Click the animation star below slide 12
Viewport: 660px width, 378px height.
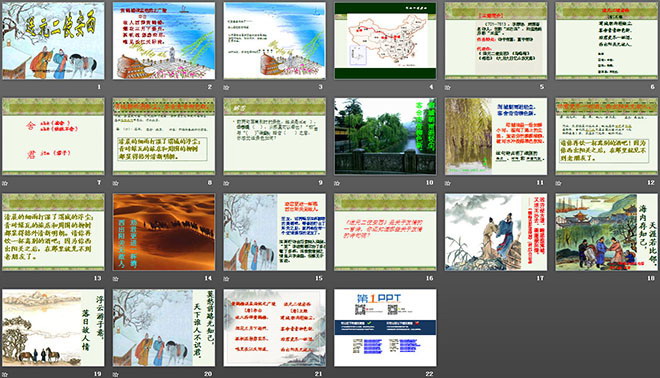click(x=559, y=183)
